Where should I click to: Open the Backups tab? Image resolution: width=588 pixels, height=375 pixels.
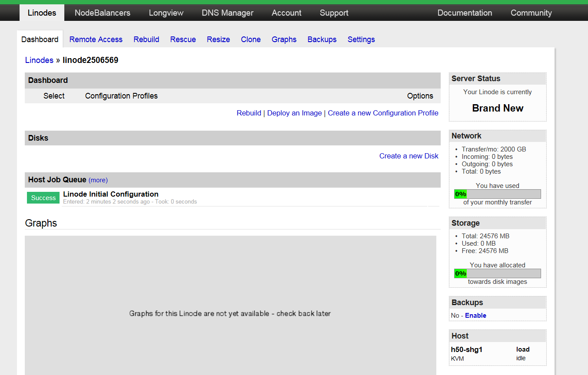(322, 39)
